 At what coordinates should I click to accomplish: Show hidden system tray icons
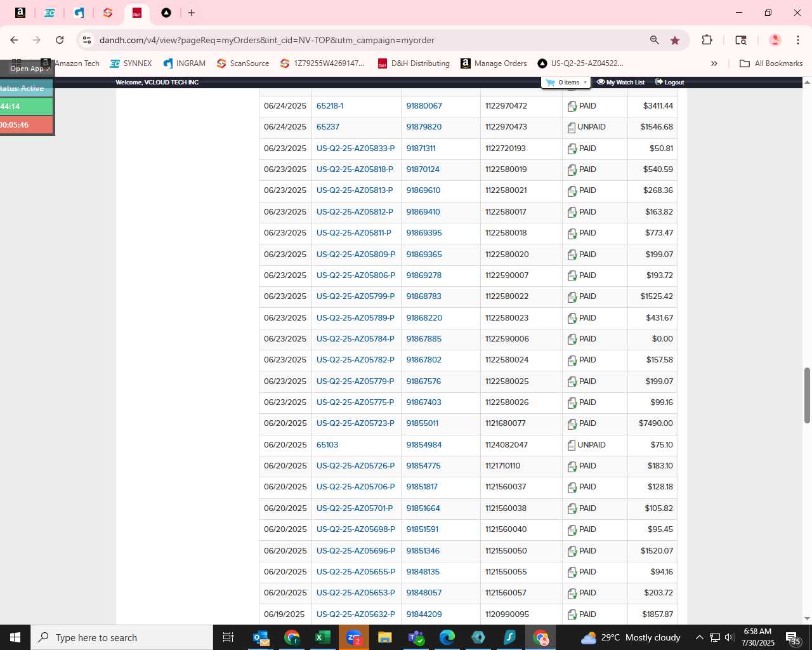699,637
